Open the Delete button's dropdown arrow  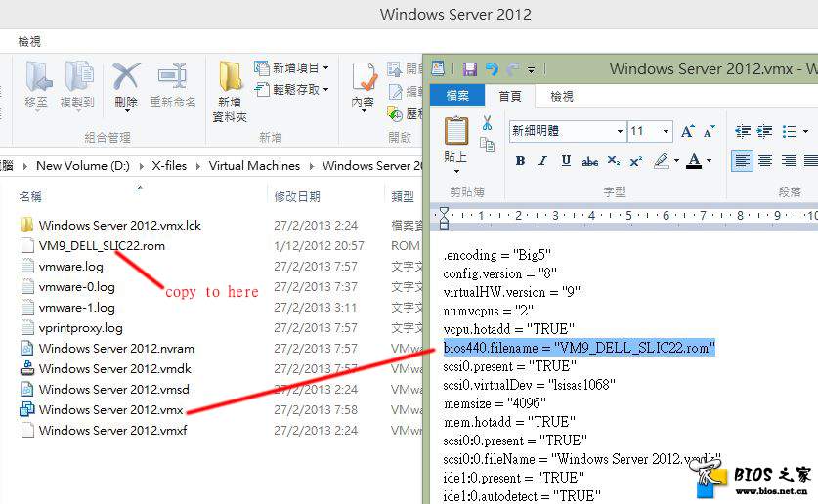click(x=127, y=110)
